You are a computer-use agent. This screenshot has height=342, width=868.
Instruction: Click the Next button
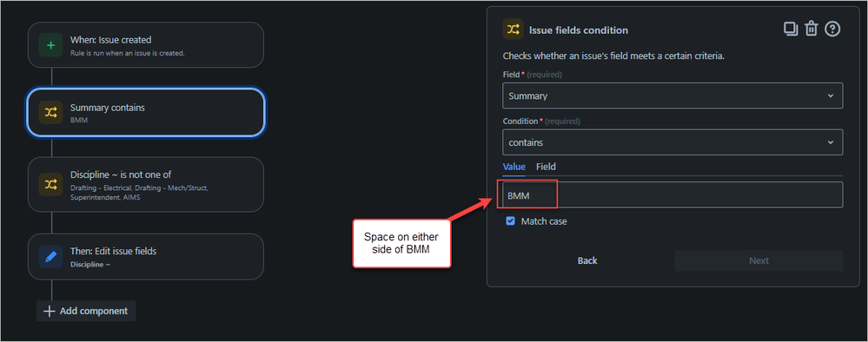pyautogui.click(x=759, y=260)
